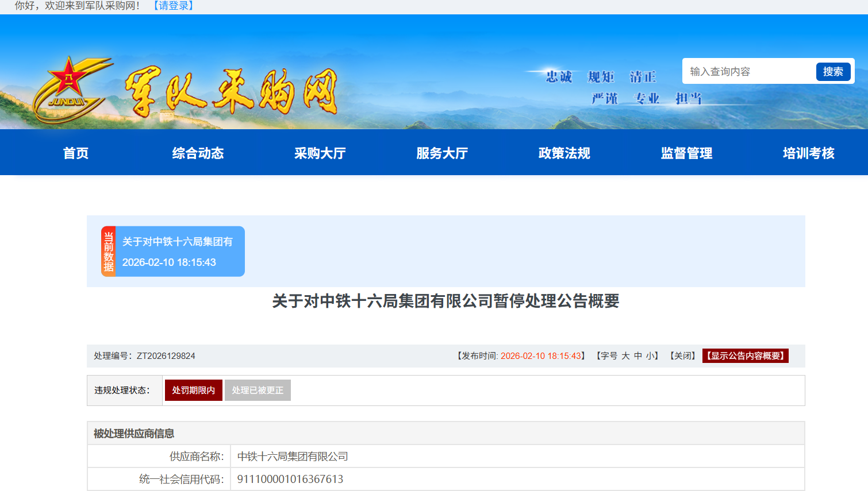
Task: Click the 专业 motto word in the banner
Action: 647,99
